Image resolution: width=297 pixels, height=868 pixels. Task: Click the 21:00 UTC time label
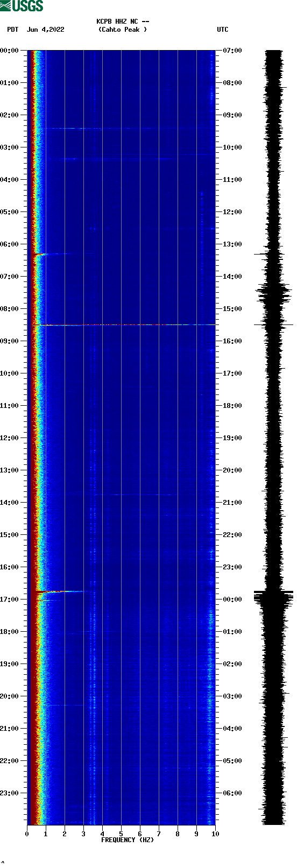pos(232,503)
